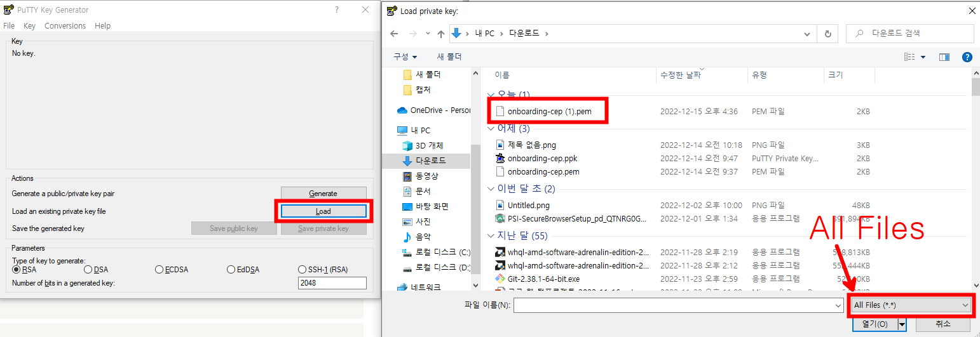Select 다운로드 in the sidebar

(425, 161)
